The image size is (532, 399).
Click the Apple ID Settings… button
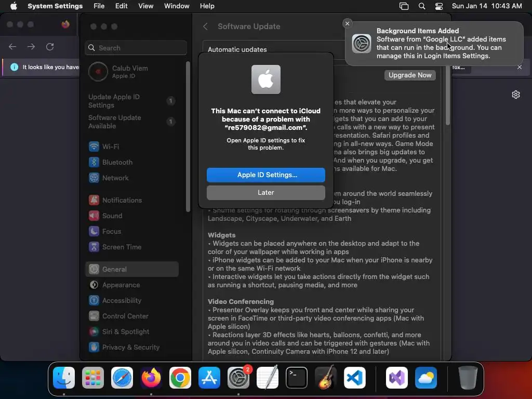pos(266,175)
